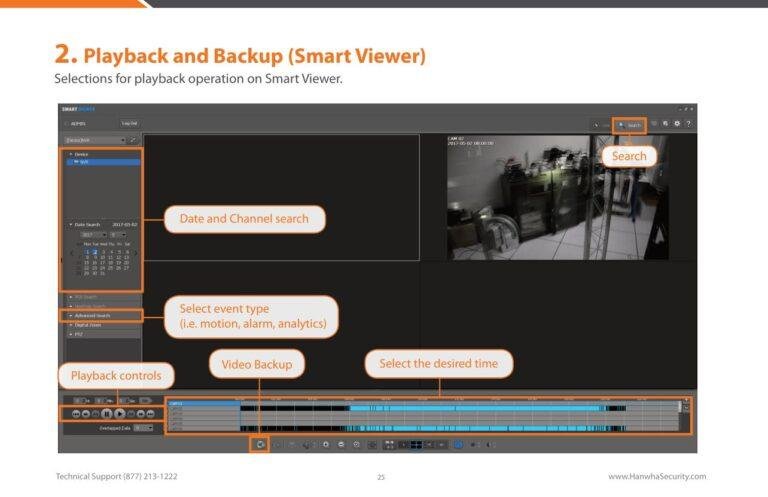Open the year dropdown in Date Search
The width and height of the screenshot is (768, 497).
[x=94, y=235]
